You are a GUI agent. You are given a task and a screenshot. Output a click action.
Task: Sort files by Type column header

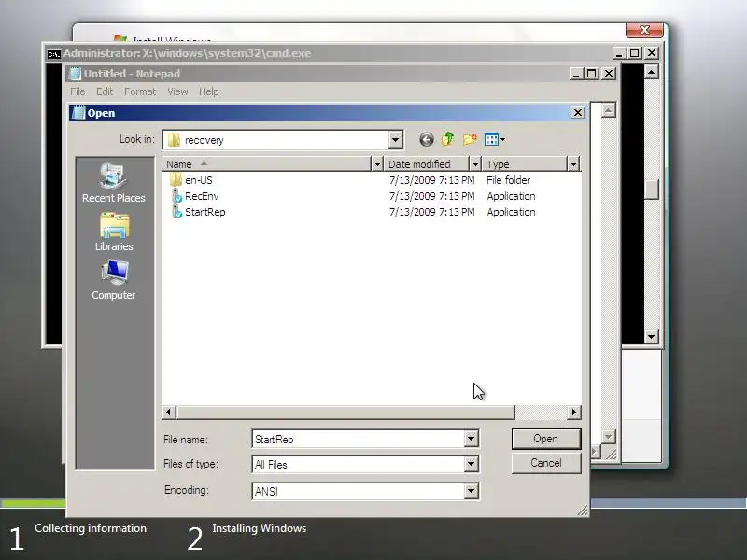(525, 164)
